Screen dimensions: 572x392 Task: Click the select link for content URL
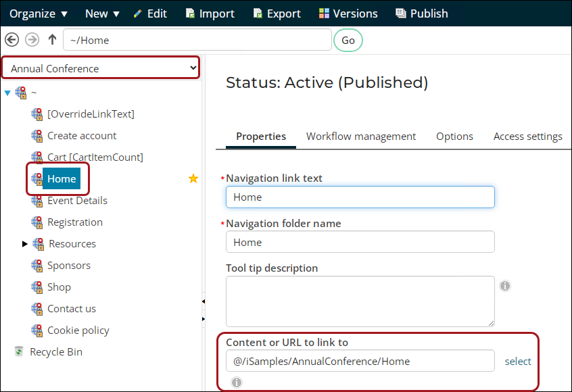click(518, 362)
